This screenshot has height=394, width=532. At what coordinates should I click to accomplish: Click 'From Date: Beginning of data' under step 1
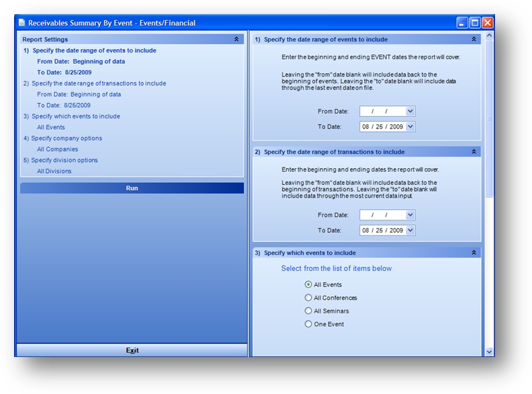pyautogui.click(x=81, y=61)
